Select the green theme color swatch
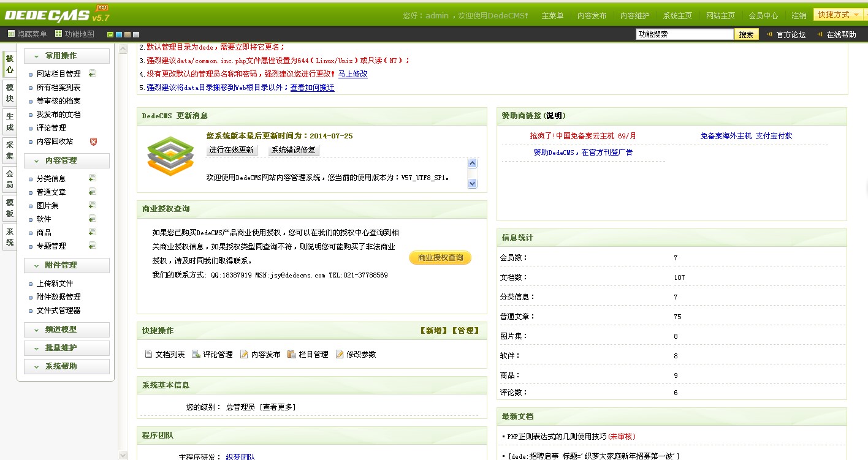The width and height of the screenshot is (868, 460). pyautogui.click(x=110, y=34)
